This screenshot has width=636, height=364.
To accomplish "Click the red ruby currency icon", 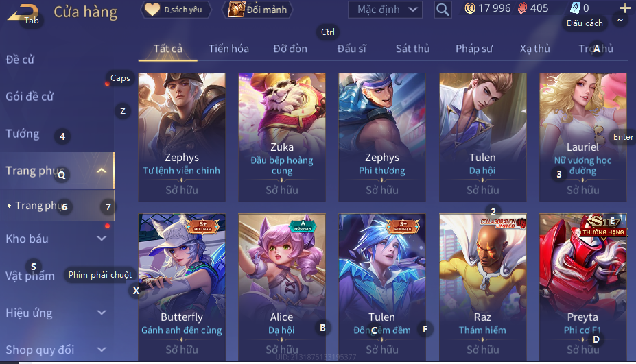I will (523, 8).
